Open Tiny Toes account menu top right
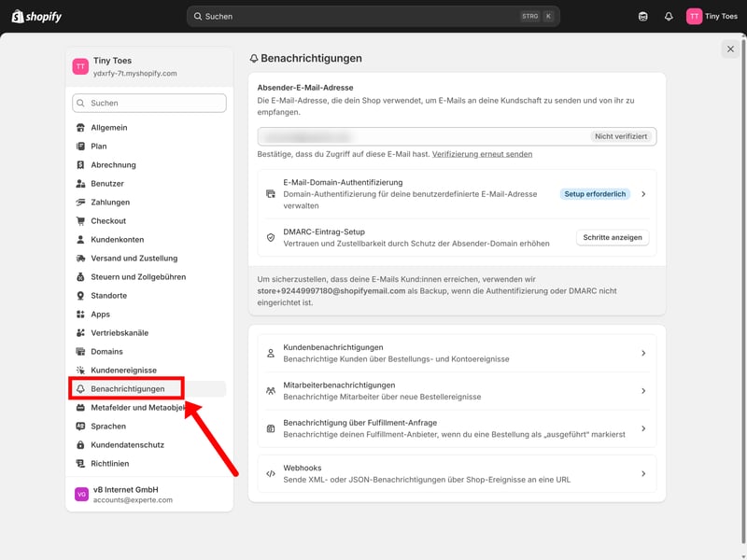Viewport: 747px width, 560px height. tap(712, 17)
